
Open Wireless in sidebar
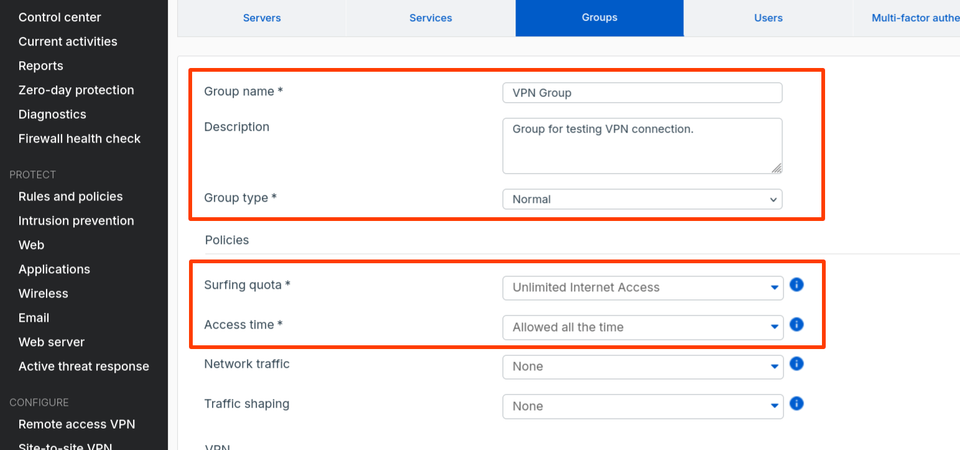(43, 293)
